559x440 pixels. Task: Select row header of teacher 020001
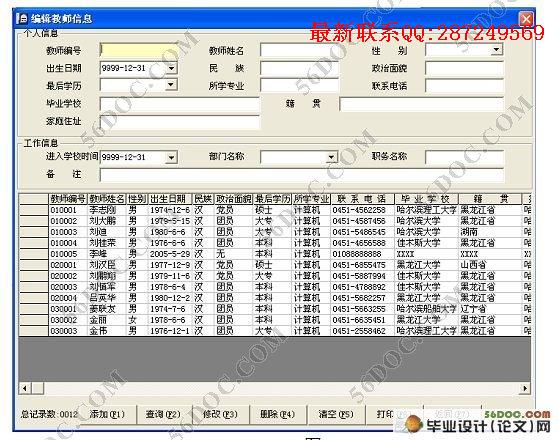click(x=34, y=265)
